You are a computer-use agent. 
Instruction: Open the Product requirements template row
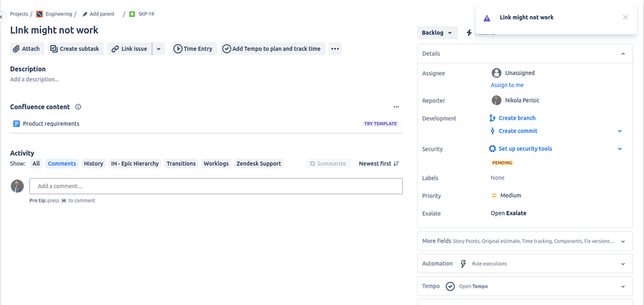point(206,124)
